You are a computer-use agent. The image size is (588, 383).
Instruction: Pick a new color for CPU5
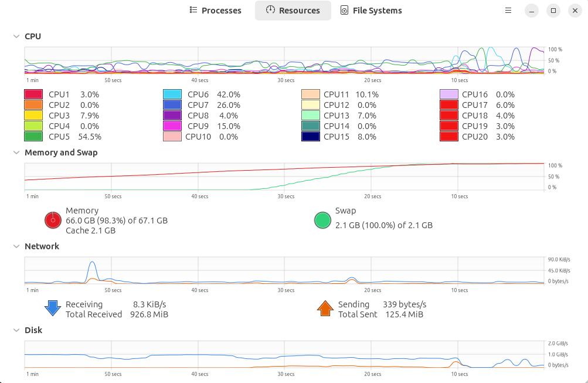[x=33, y=137]
